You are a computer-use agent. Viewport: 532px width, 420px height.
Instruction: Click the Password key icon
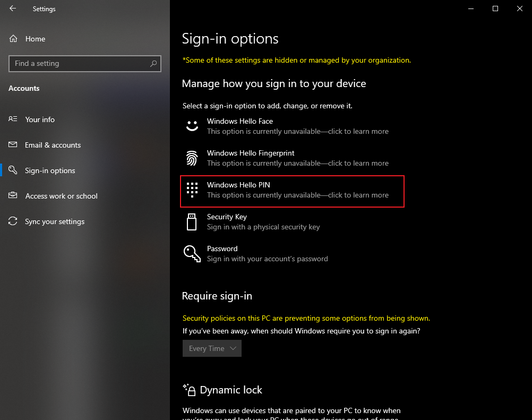pos(192,254)
